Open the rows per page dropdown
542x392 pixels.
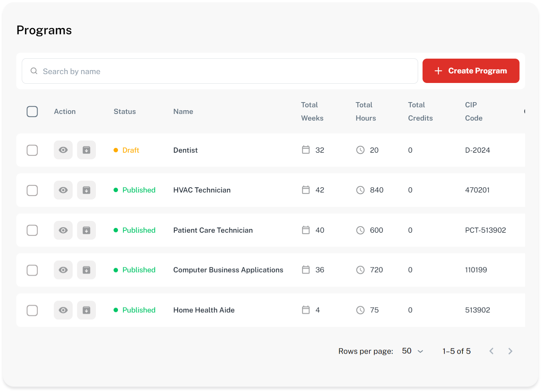coord(412,351)
